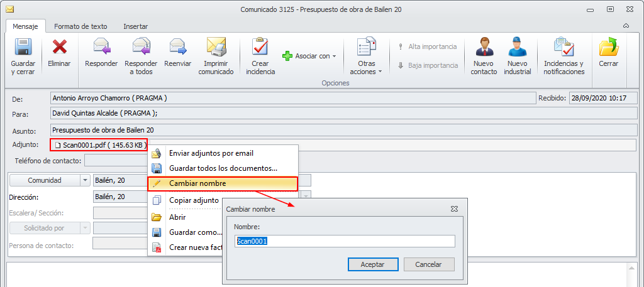Click the Aceptar button
The height and width of the screenshot is (287, 644).
[372, 264]
